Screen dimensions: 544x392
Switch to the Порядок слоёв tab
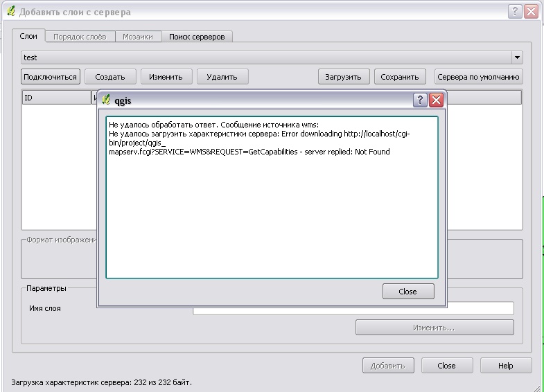80,37
